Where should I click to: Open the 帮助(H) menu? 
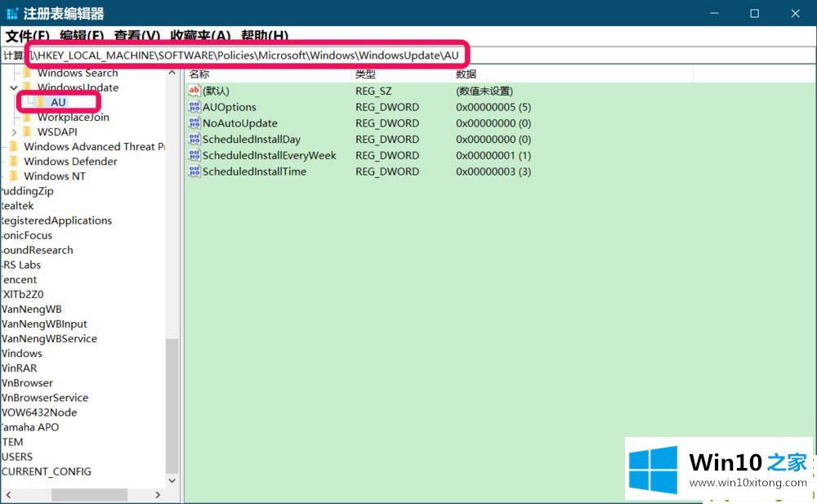(265, 37)
